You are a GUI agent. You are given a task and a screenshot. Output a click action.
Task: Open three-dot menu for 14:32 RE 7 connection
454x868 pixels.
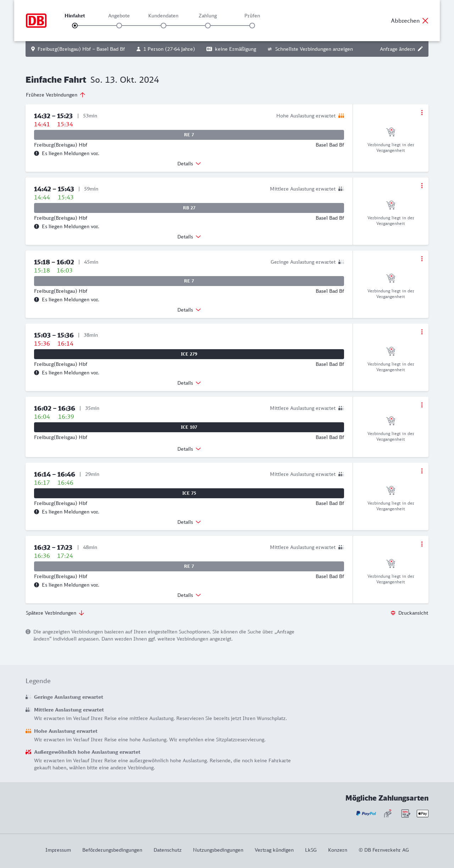pyautogui.click(x=422, y=112)
